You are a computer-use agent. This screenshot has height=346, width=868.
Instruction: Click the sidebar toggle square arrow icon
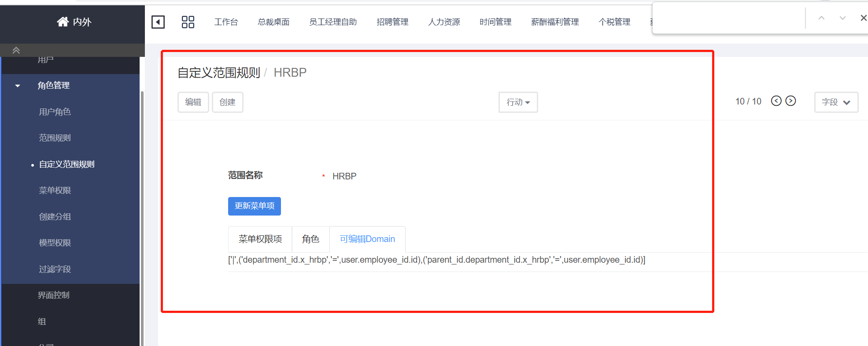click(x=158, y=22)
